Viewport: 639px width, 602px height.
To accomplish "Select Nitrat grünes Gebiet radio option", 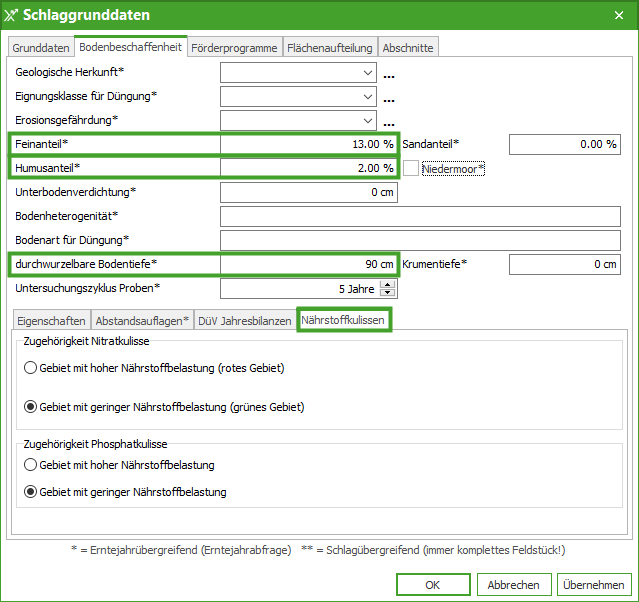I will (31, 407).
